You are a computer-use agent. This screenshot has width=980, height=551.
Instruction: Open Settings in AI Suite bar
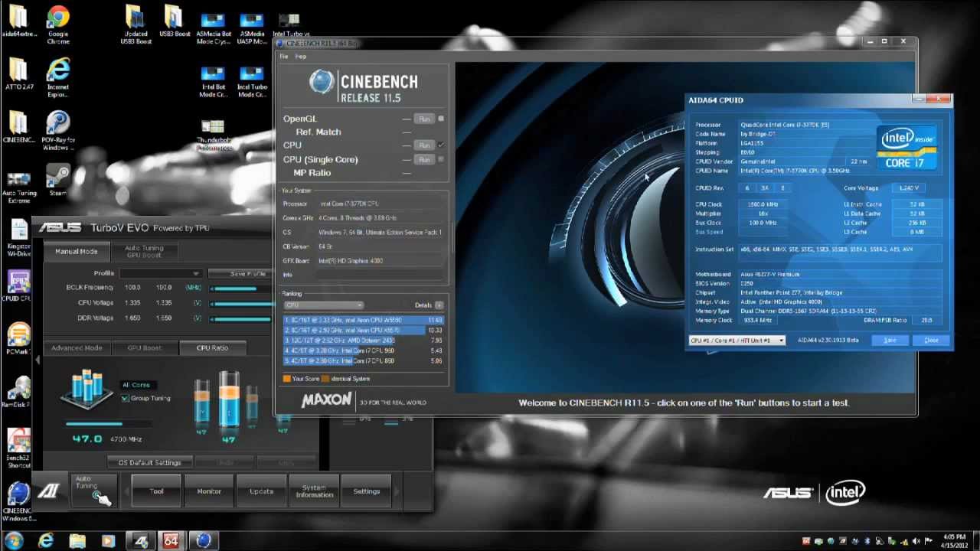(366, 491)
